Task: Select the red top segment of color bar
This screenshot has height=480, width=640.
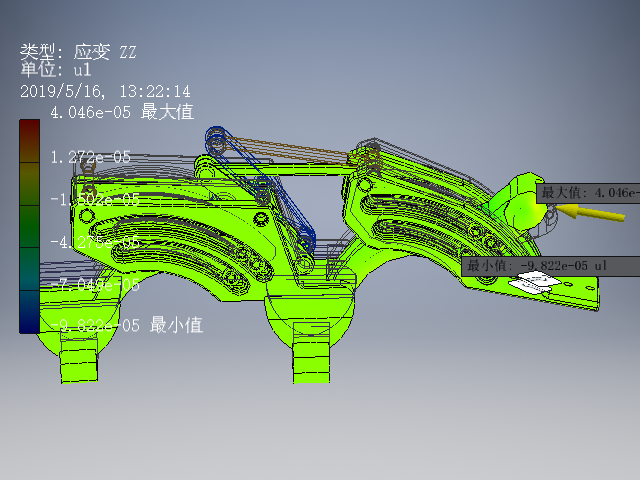Action: [x=29, y=141]
